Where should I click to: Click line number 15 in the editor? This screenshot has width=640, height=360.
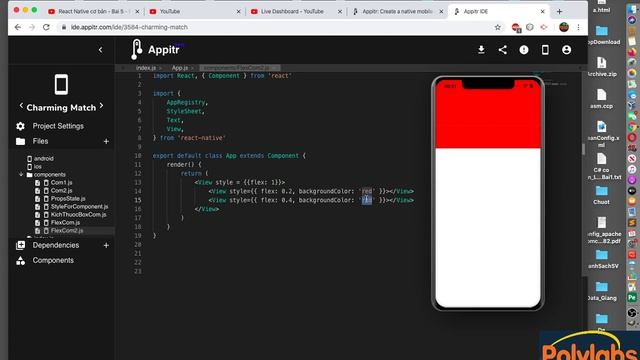click(x=138, y=200)
